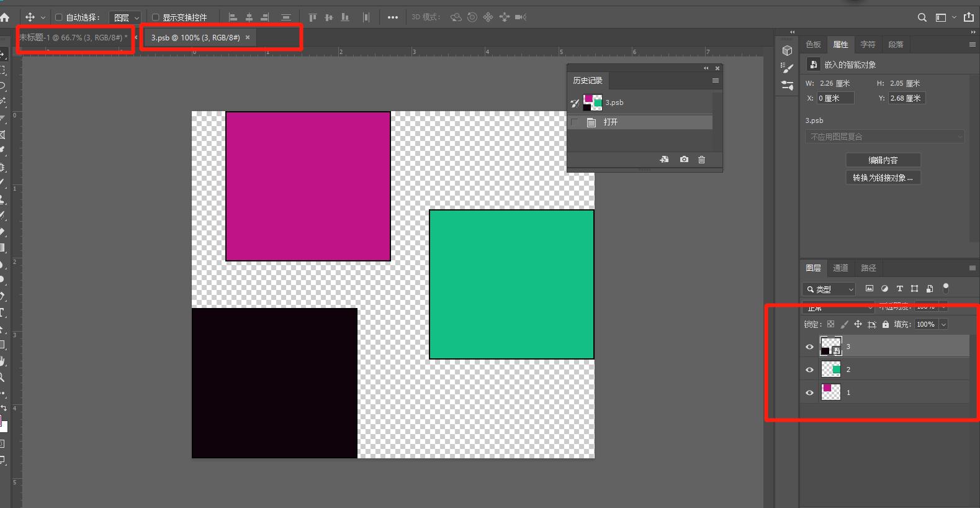This screenshot has width=980, height=508.
Task: Create new snapshot with History camera icon
Action: 684,160
